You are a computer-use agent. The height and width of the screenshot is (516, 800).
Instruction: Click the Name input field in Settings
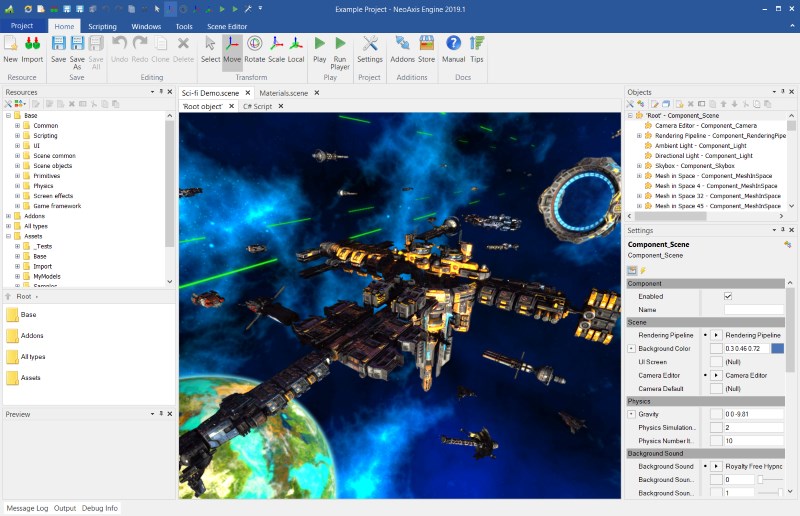[754, 310]
